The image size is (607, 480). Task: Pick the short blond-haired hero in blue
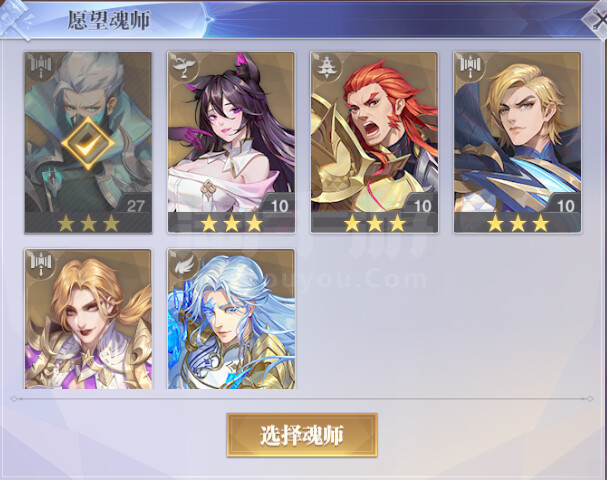517,142
